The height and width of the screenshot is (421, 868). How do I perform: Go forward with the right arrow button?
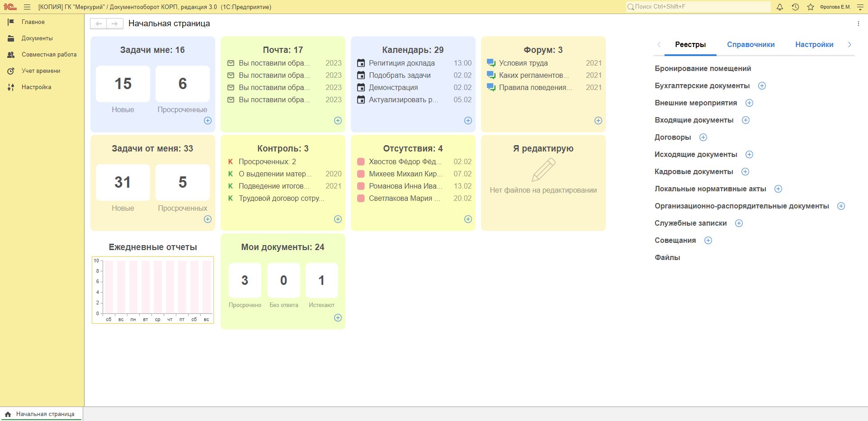pos(115,24)
